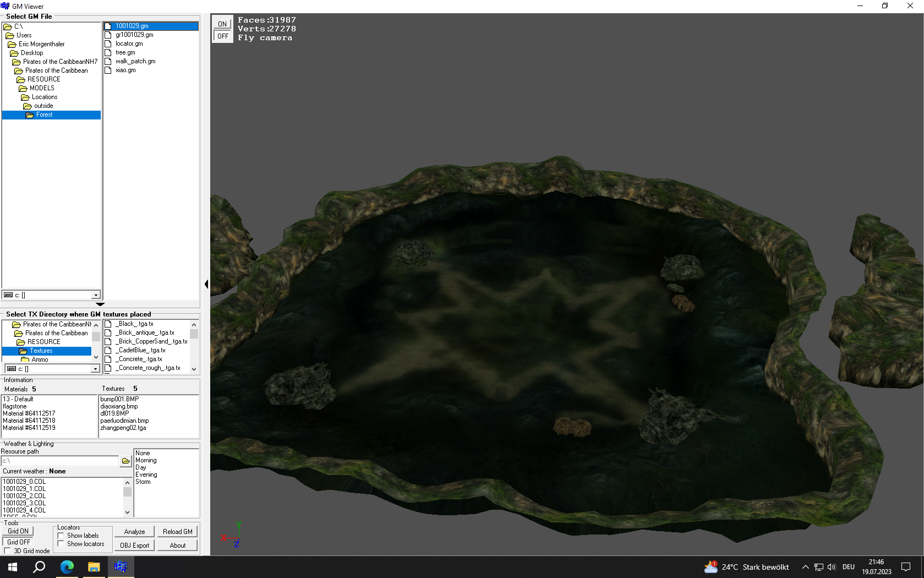Screen dimensions: 924x578
Task: Open the outside folder
Action: (43, 106)
